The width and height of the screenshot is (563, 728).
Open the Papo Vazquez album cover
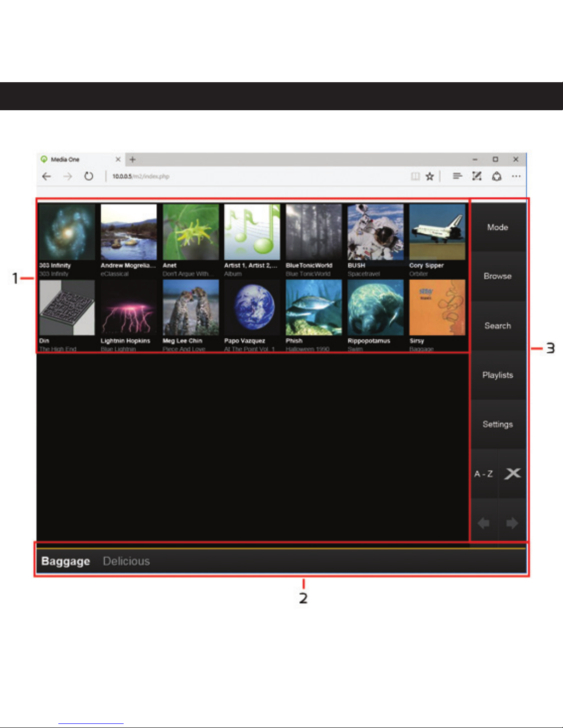point(252,307)
